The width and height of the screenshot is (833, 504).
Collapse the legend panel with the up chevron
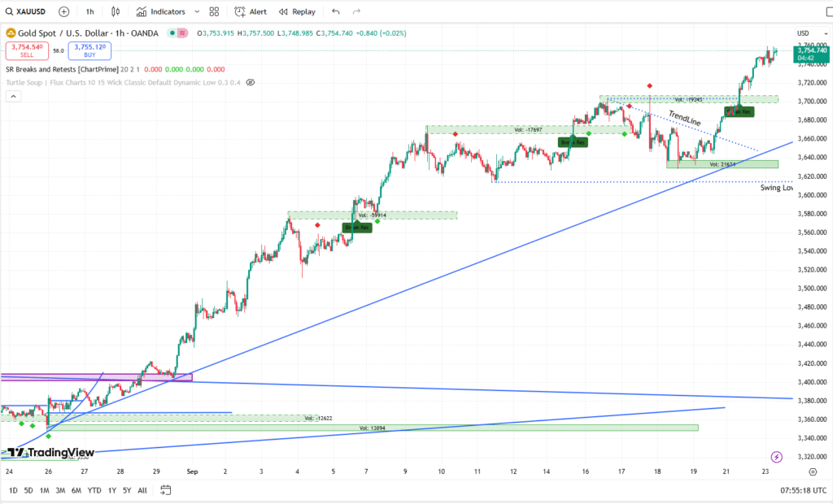click(13, 96)
